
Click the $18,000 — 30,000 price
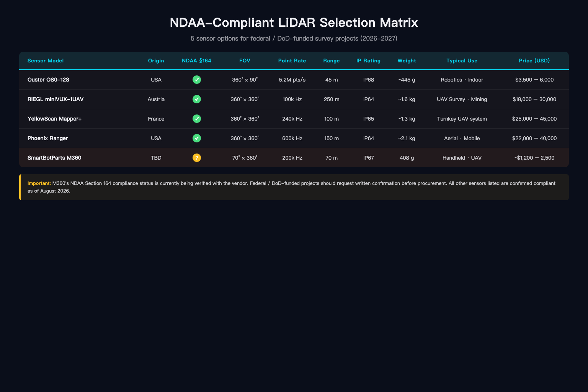coord(534,99)
